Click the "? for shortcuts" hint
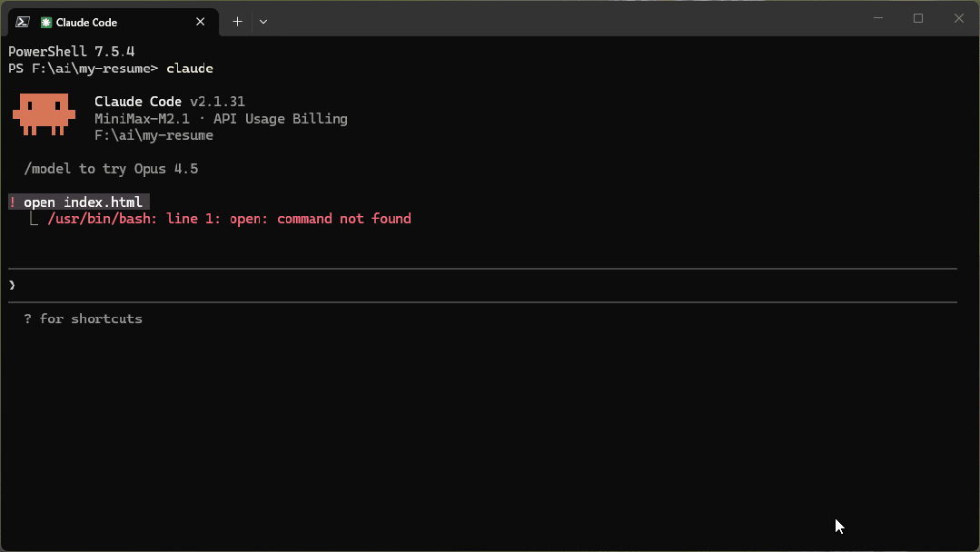 [x=84, y=319]
